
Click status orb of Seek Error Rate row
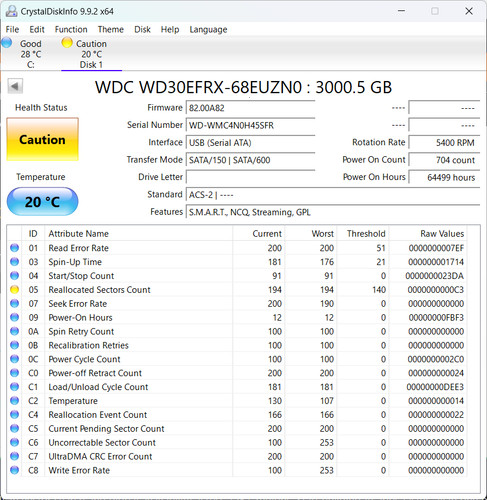coord(14,304)
